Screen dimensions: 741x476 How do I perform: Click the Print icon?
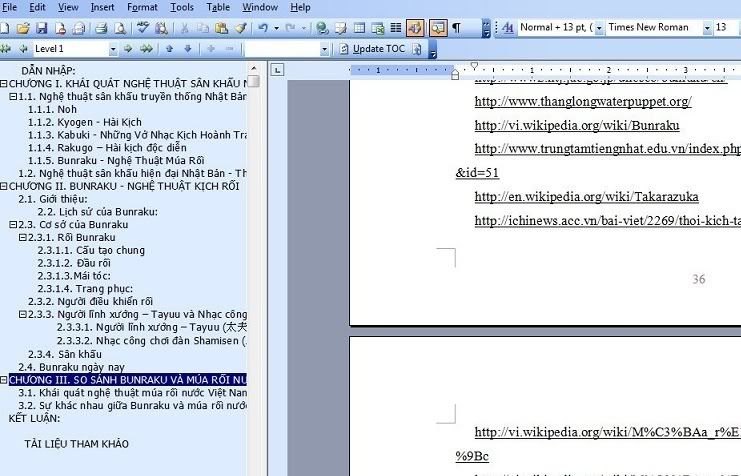pyautogui.click(x=100, y=28)
